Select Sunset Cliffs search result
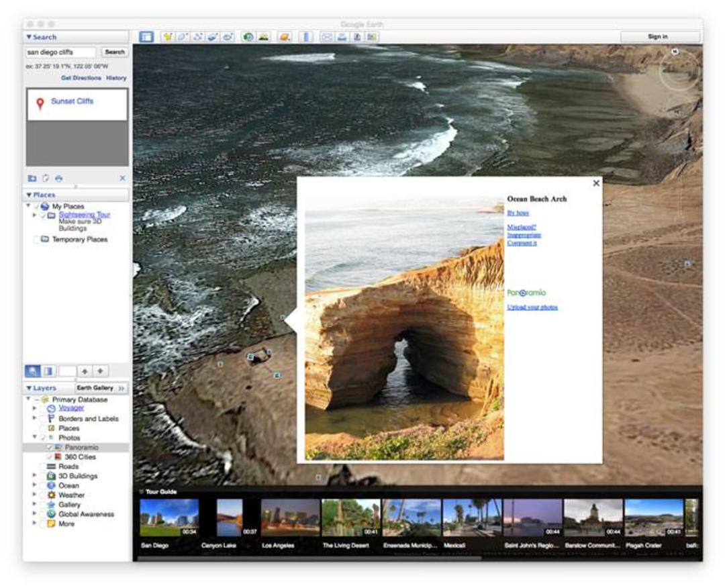The image size is (725, 588). pos(72,101)
